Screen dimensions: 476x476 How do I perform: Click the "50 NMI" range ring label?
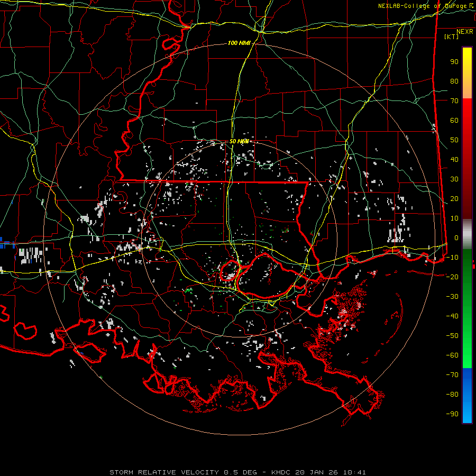click(x=239, y=141)
